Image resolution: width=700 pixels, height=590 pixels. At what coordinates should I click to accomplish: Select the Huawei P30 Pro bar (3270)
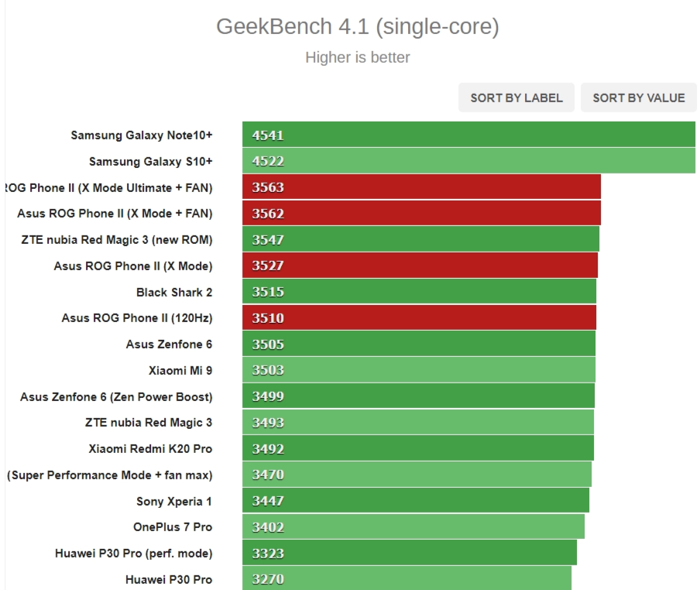coord(407,579)
